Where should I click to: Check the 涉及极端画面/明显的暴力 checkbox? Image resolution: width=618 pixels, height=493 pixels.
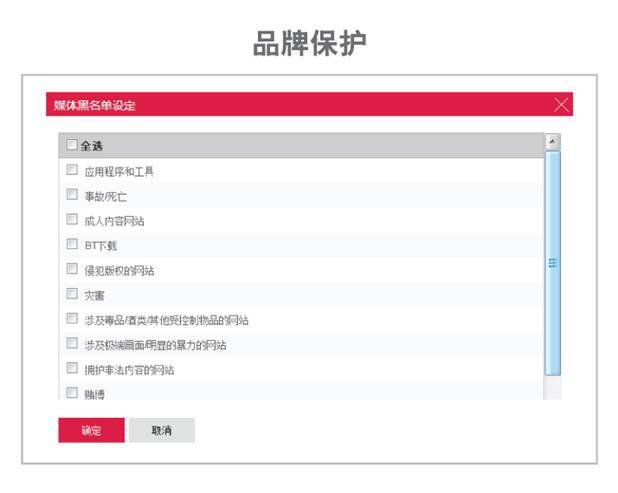click(x=72, y=343)
